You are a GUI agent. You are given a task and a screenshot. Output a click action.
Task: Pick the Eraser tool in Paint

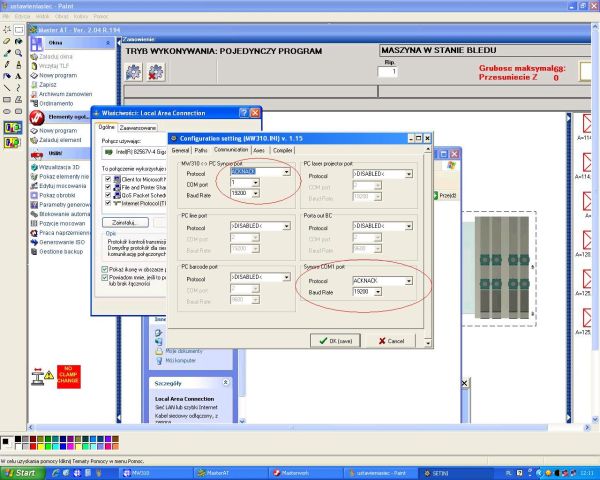tap(7, 41)
